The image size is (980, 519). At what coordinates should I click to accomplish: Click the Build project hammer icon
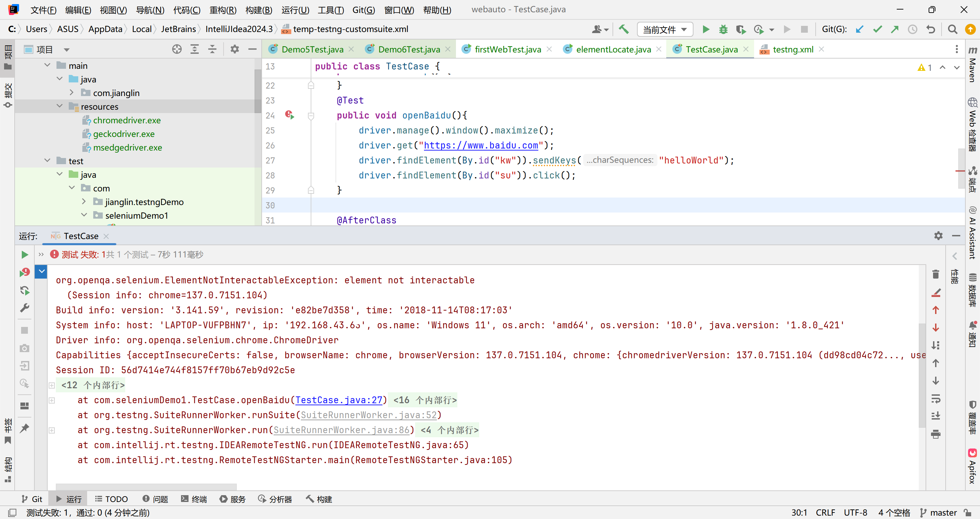(x=623, y=29)
